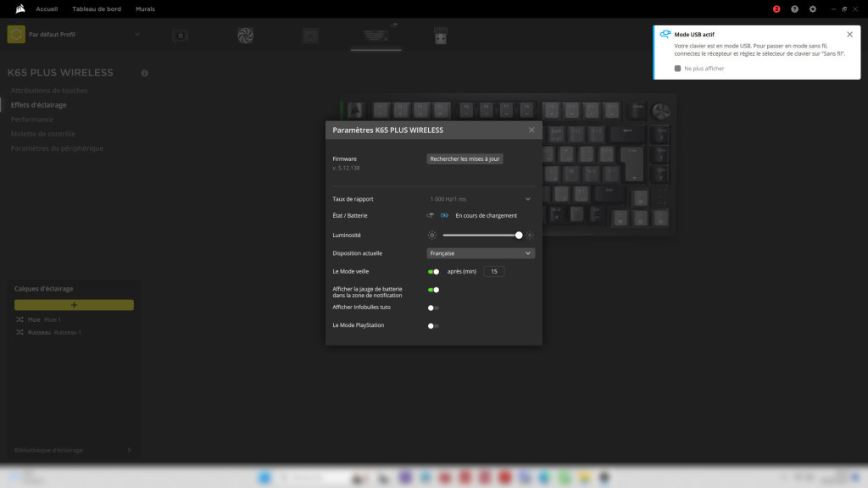The image size is (868, 488).
Task: Click the Escape key on keyboard preview
Action: (355, 110)
